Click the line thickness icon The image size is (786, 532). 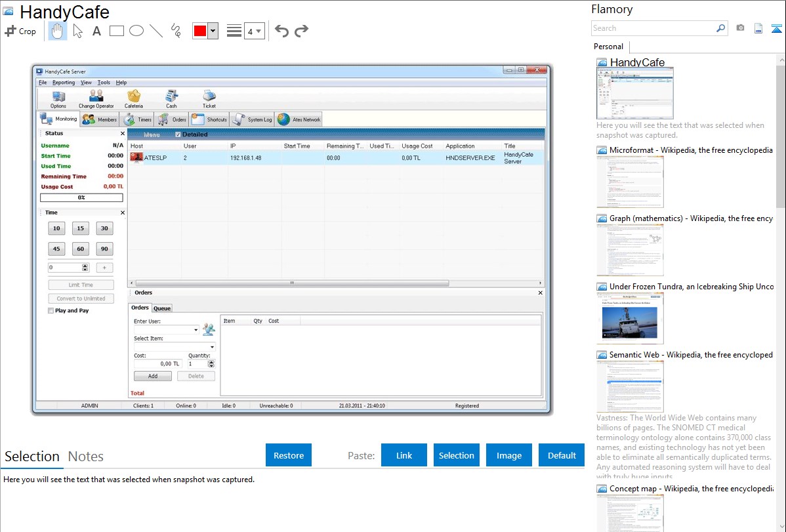click(234, 31)
